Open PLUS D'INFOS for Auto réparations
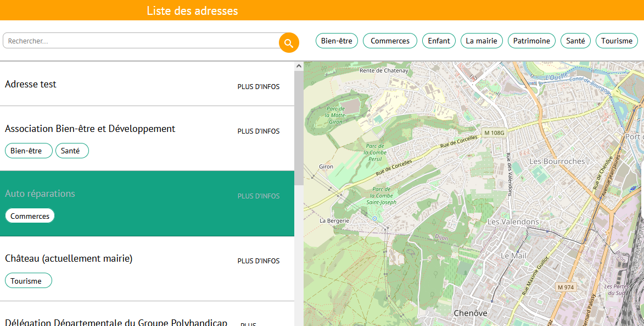Image resolution: width=644 pixels, height=326 pixels. point(258,196)
